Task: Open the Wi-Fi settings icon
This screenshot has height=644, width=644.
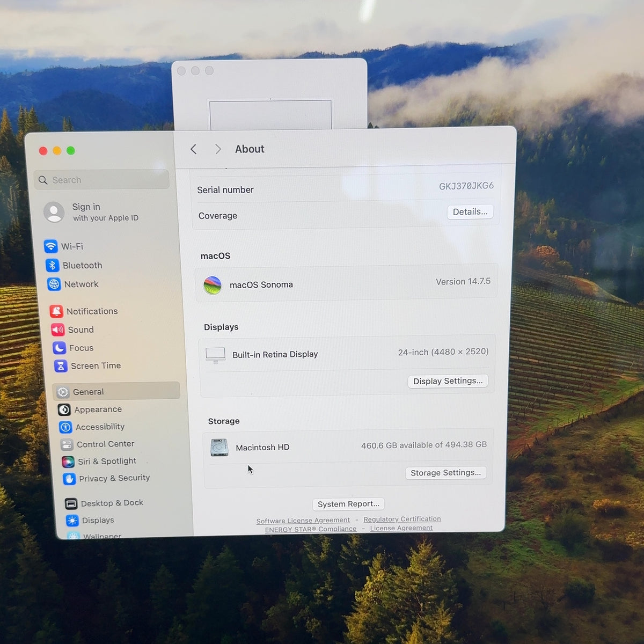Action: [x=51, y=246]
